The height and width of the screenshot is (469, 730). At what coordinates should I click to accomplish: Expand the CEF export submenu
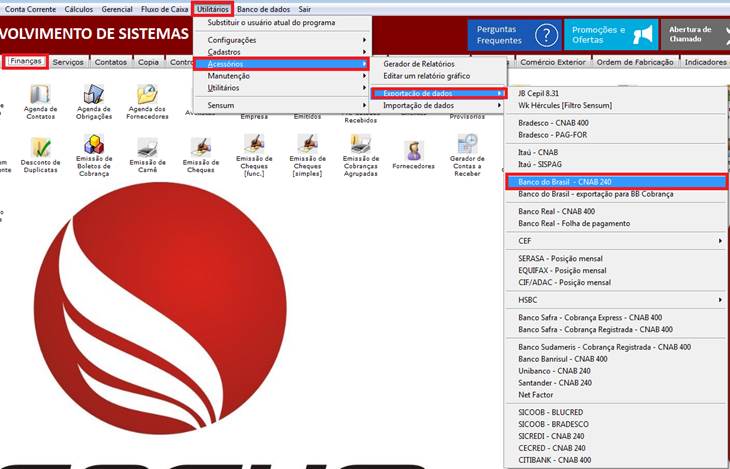click(x=617, y=241)
